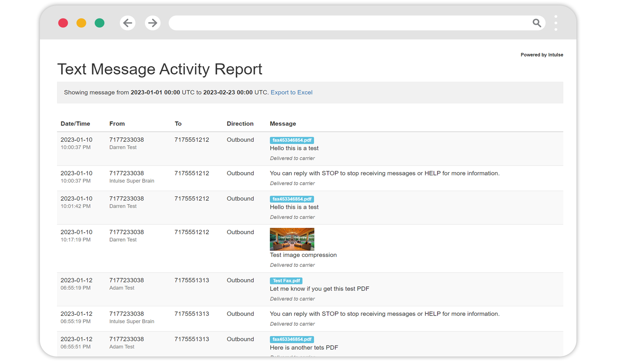
Task: Click the test image compression thumbnail
Action: pyautogui.click(x=292, y=239)
